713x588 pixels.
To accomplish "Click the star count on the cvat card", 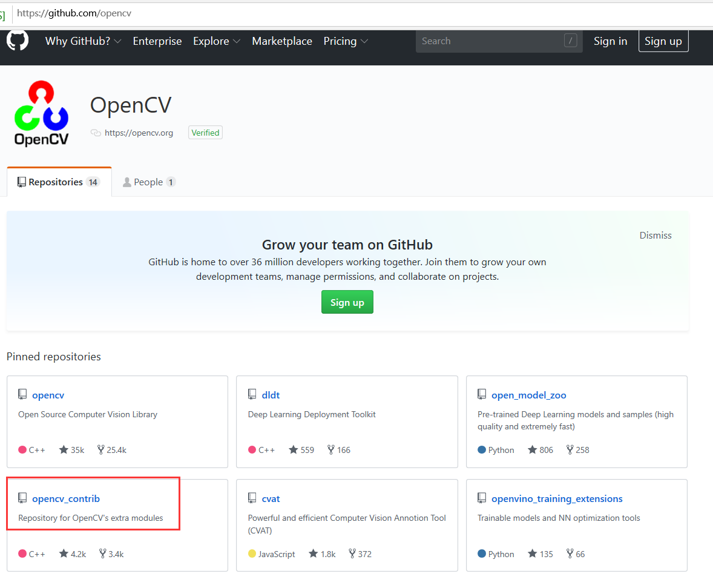I will (x=327, y=554).
